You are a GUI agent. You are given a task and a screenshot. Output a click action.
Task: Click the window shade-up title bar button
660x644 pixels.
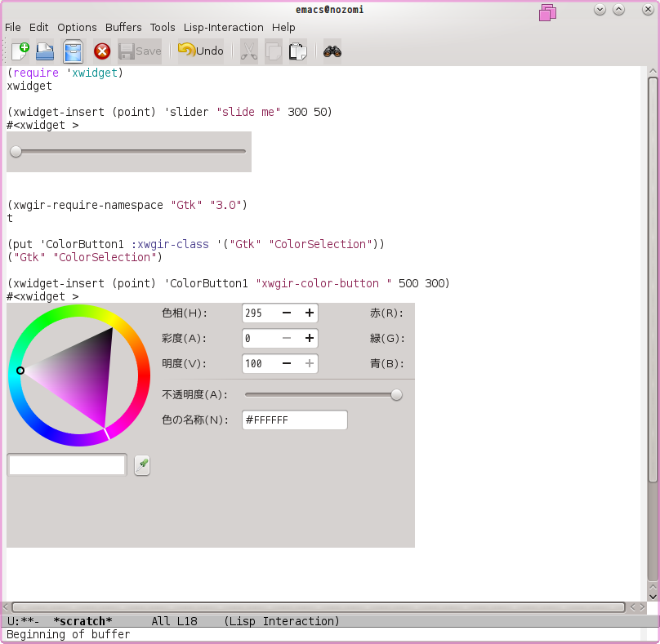(619, 10)
